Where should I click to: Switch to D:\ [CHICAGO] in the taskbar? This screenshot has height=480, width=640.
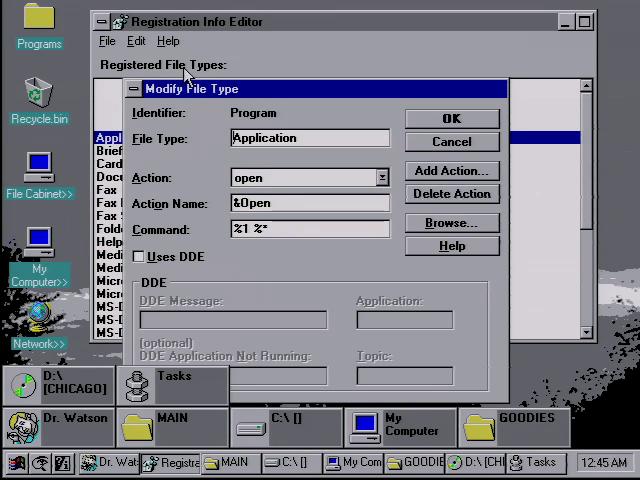point(476,463)
